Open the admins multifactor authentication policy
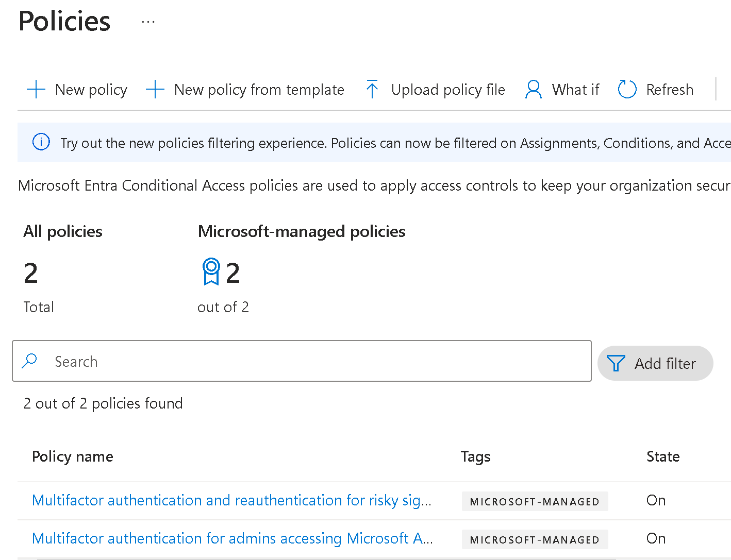 tap(232, 538)
